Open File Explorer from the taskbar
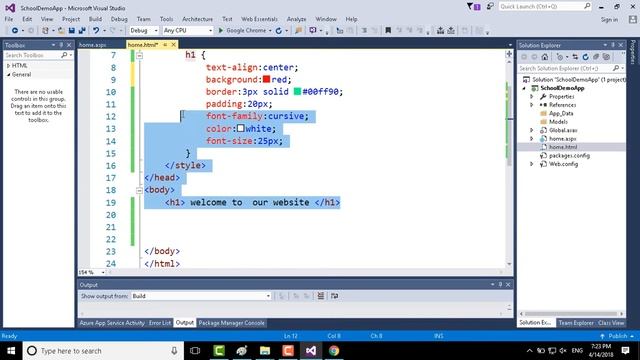This screenshot has height=360, width=640. tap(265, 351)
